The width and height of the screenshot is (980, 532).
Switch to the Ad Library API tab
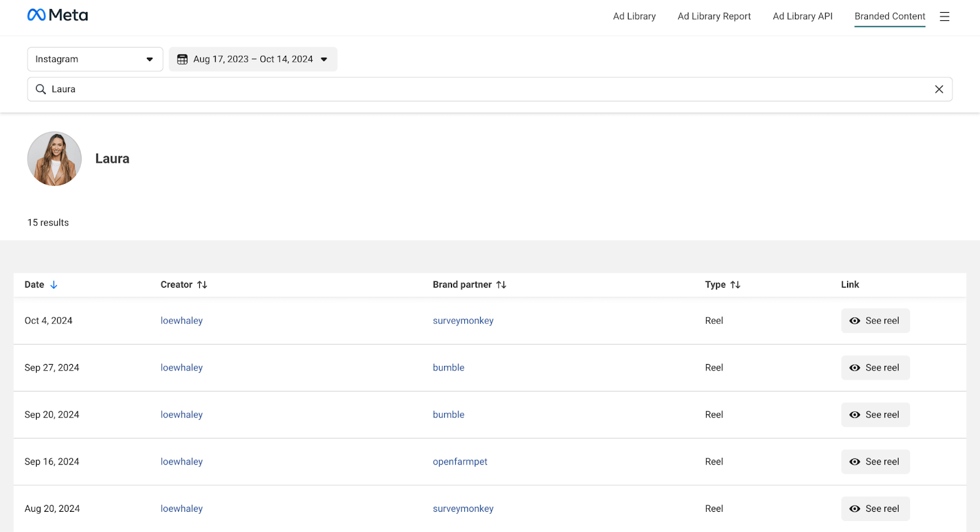802,17
